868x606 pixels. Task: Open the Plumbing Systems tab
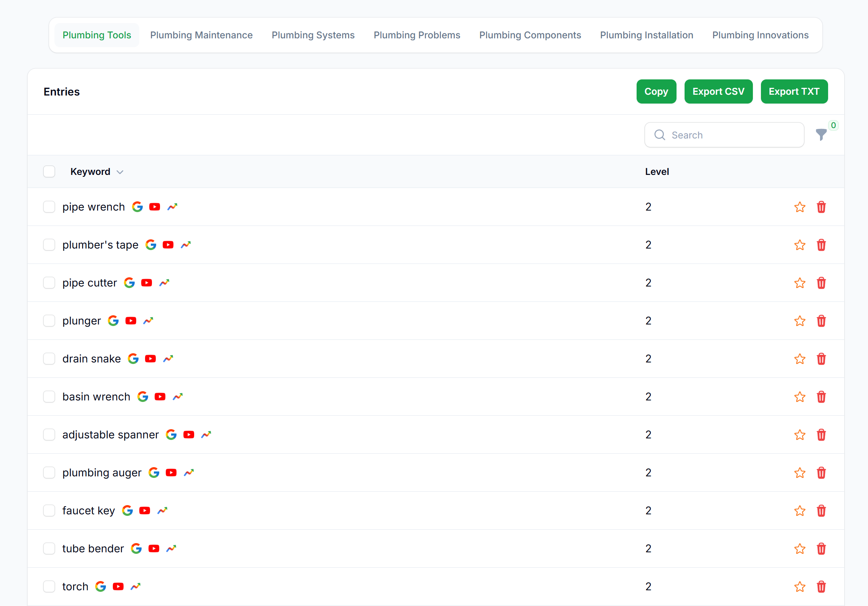click(x=313, y=35)
